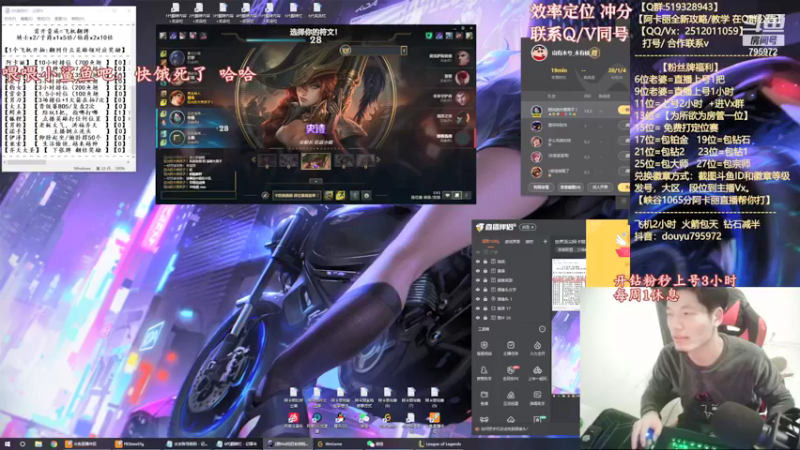Open the three-circles group tool in the toolbox
The height and width of the screenshot is (450, 800).
tap(537, 373)
